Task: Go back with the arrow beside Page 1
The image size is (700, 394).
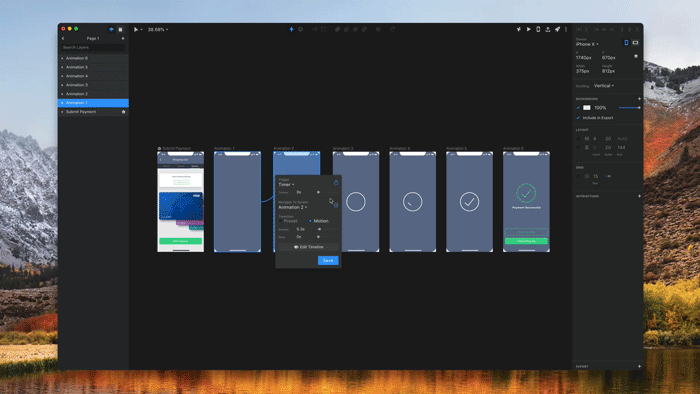Action: point(63,38)
